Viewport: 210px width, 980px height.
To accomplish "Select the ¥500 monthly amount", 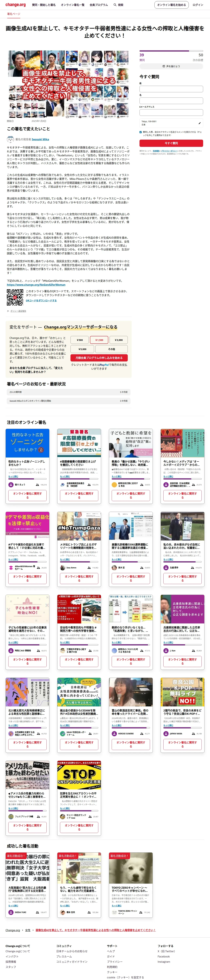I will coord(80,340).
